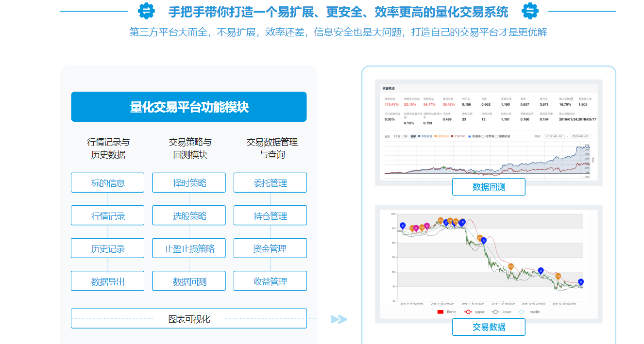Click the 16.70% max drawdown value

[x=565, y=104]
